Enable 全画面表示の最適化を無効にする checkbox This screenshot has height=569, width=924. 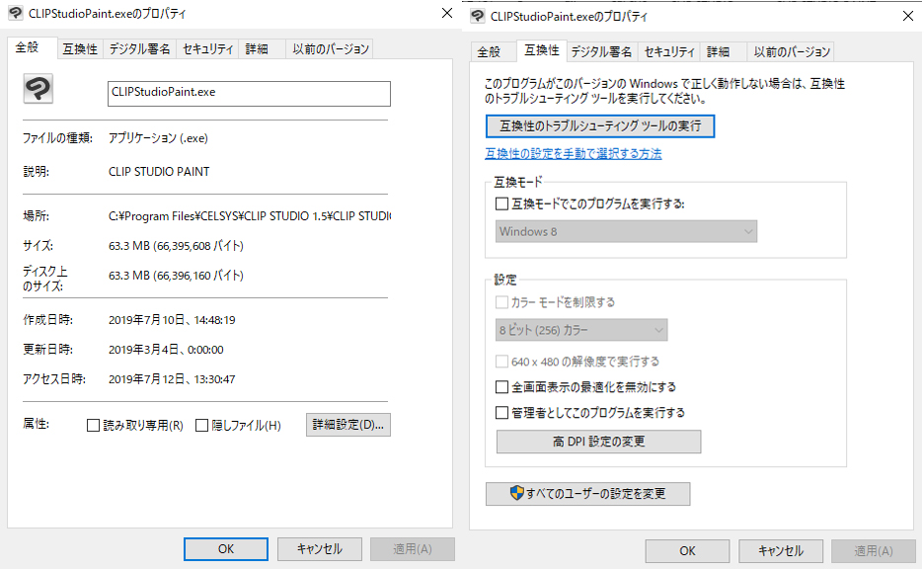pyautogui.click(x=501, y=387)
